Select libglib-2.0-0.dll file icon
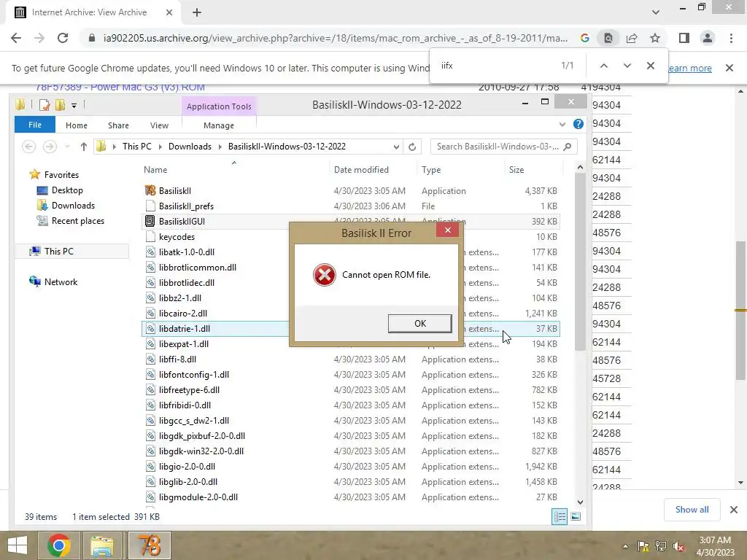Image resolution: width=747 pixels, height=560 pixels. [x=150, y=481]
